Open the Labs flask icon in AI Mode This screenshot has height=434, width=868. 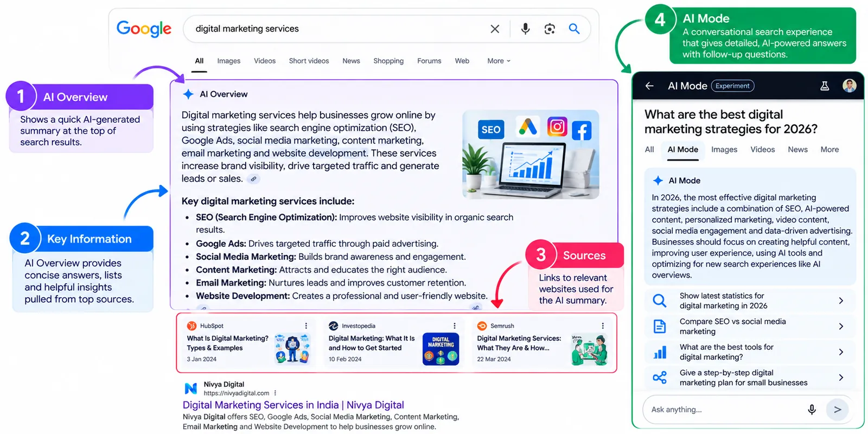825,86
